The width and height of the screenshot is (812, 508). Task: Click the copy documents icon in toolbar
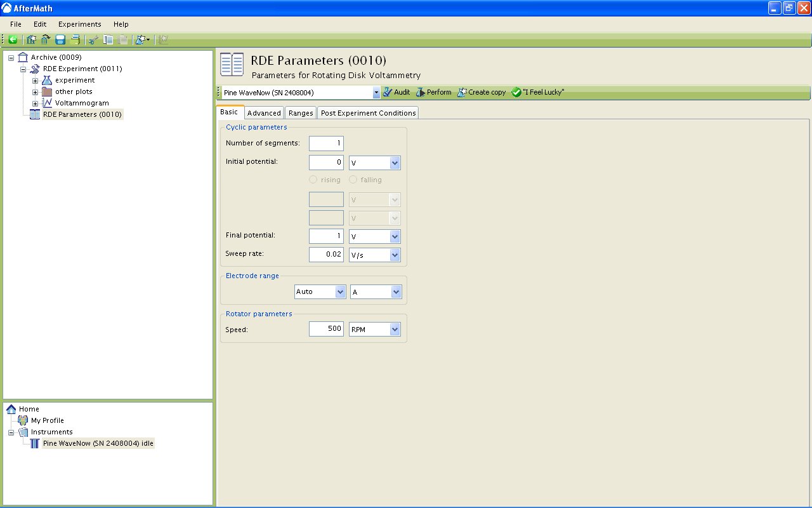tap(108, 39)
